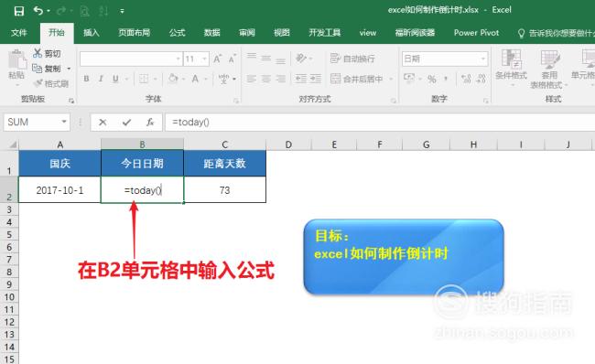Click the increase decimal icon
The height and width of the screenshot is (364, 595).
[x=466, y=79]
